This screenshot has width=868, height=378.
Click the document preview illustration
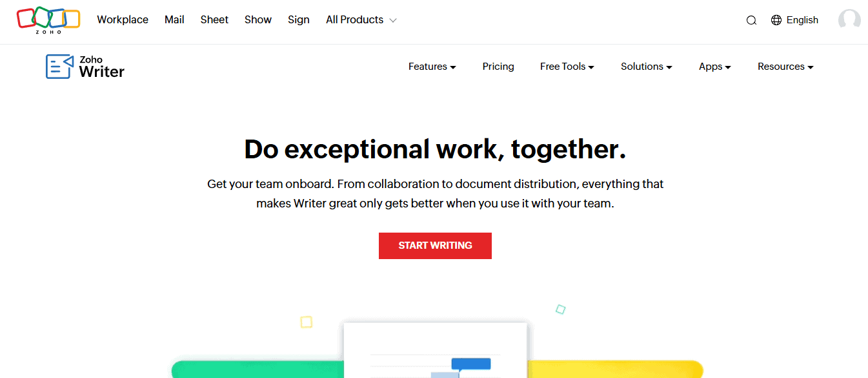pos(436,350)
